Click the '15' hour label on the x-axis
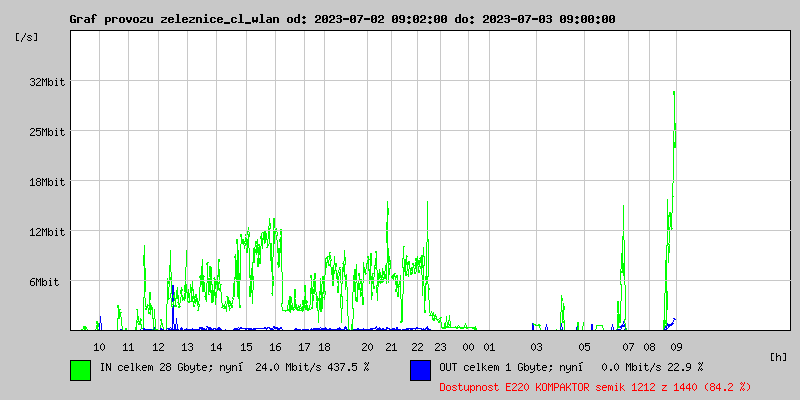The width and height of the screenshot is (800, 400). pos(246,347)
